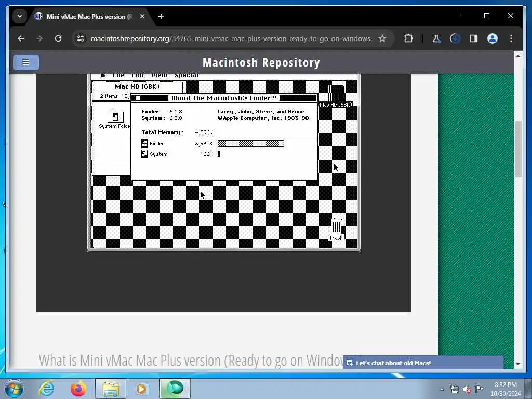This screenshot has width=532, height=399.
Task: Open the network tray icon
Action: pyautogui.click(x=455, y=389)
